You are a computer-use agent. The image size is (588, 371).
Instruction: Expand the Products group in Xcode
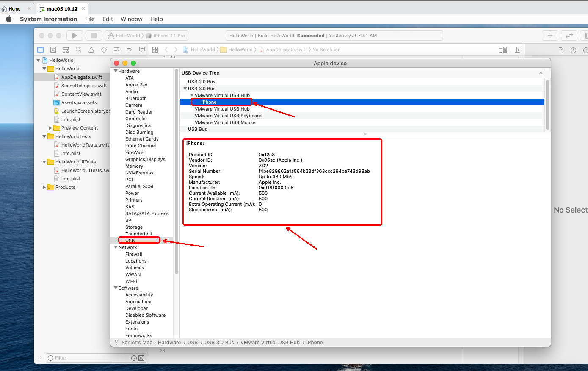(44, 187)
